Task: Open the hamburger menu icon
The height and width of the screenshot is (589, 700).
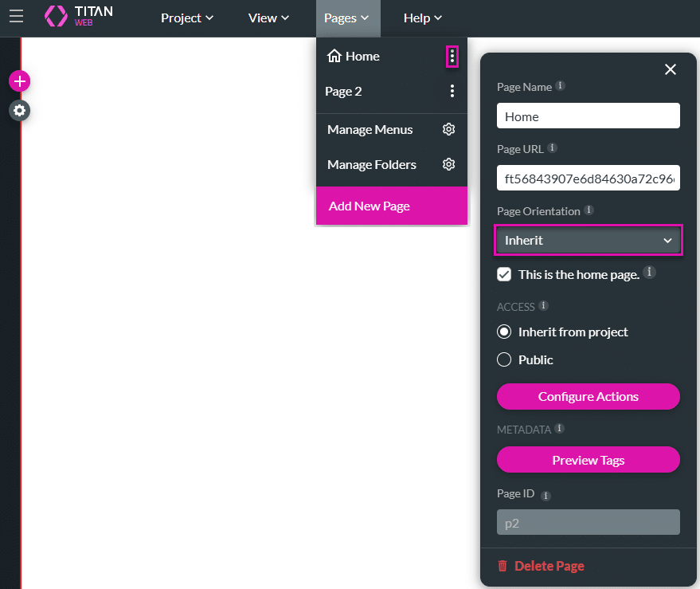Action: tap(16, 17)
